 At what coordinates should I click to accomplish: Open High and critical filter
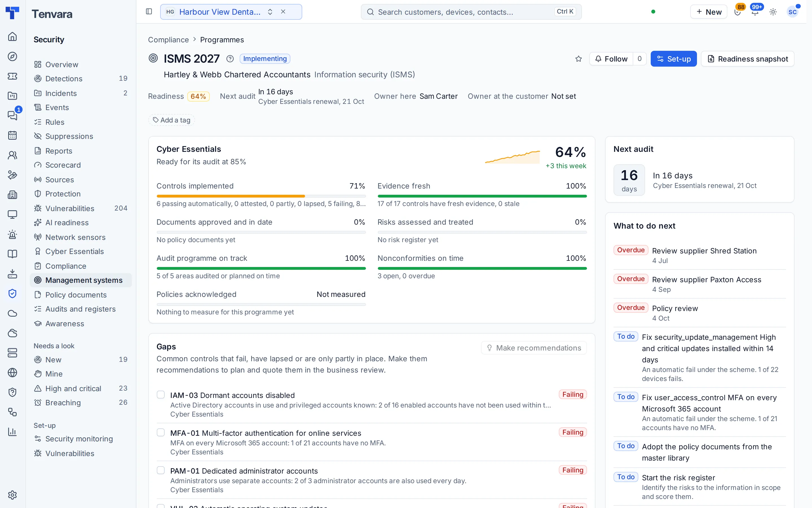81,388
